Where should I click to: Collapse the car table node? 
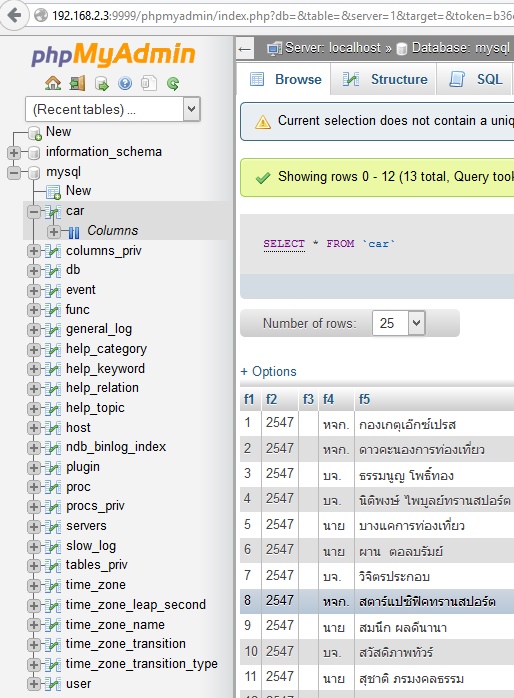(33, 212)
